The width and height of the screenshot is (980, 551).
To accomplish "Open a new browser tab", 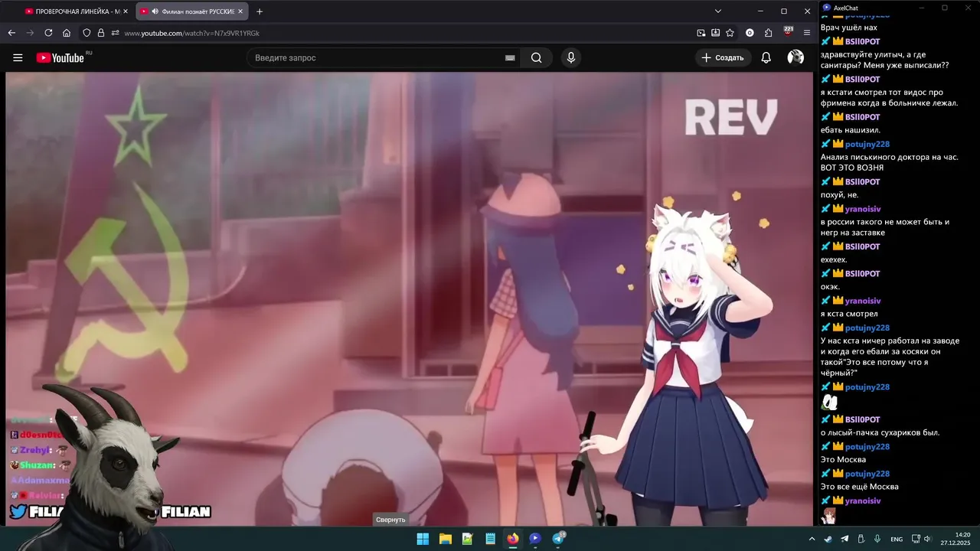I will [x=260, y=11].
